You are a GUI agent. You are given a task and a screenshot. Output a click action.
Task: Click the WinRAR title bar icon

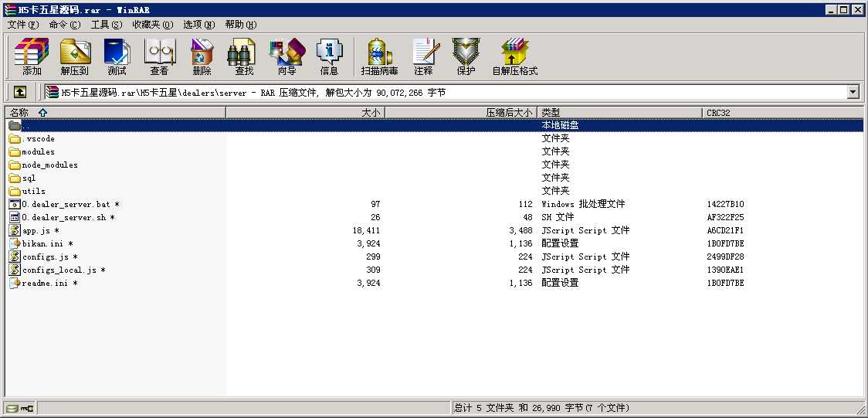9,9
